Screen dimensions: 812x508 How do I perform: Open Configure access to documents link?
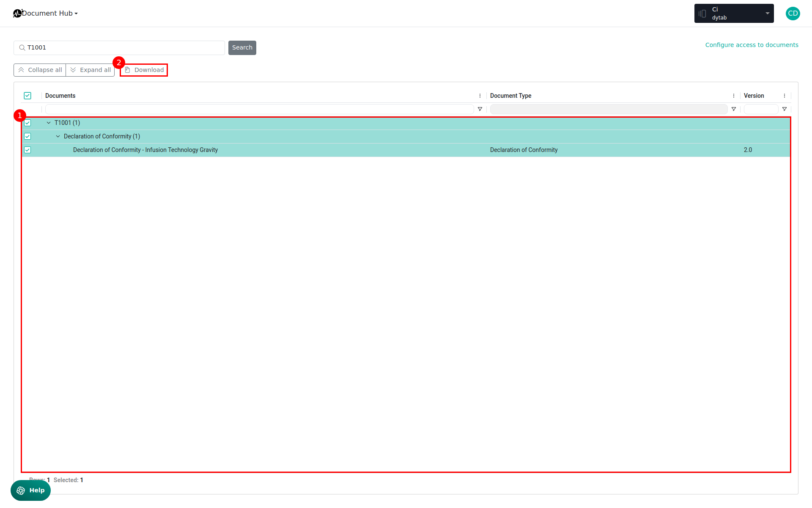[x=752, y=45]
